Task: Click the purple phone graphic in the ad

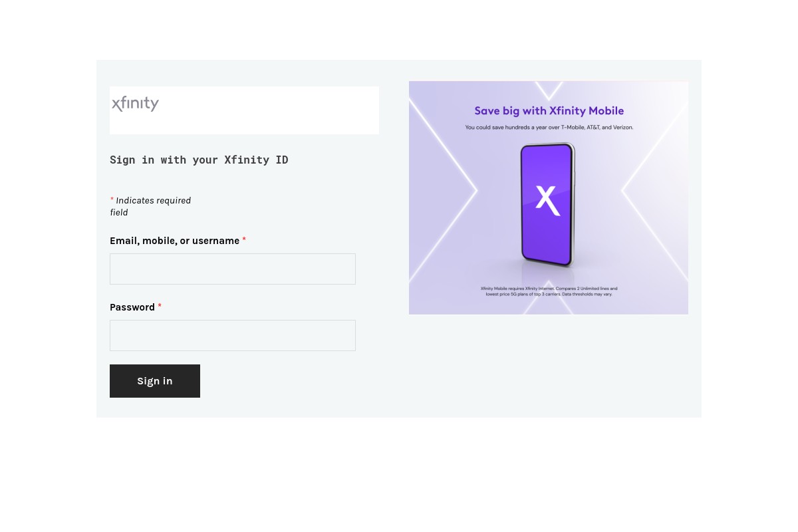Action: [547, 205]
